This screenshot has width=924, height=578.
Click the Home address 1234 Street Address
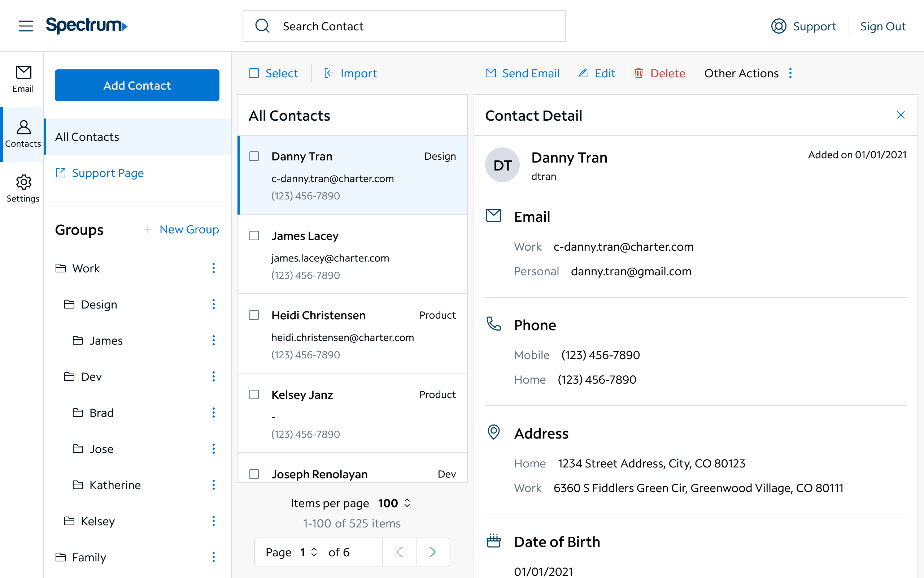point(651,463)
